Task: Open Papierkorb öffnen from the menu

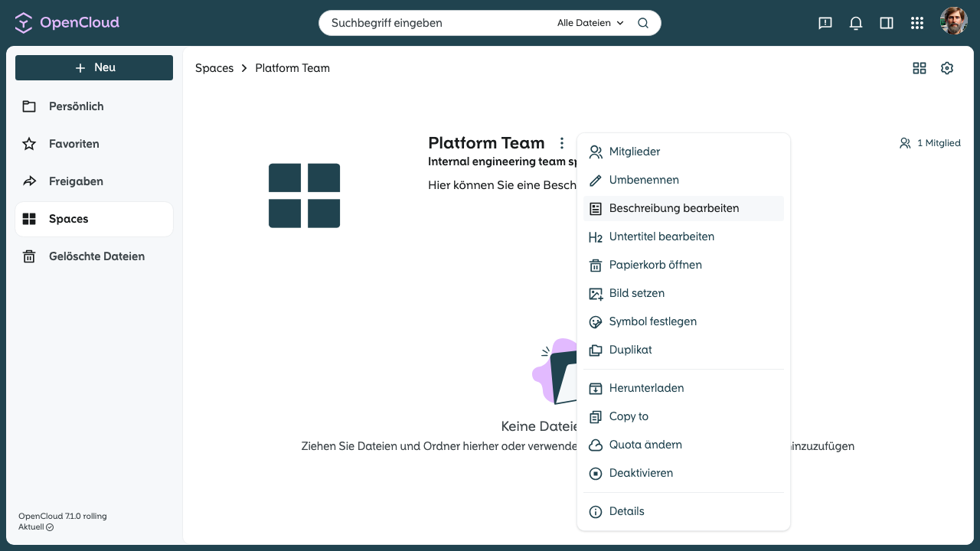Action: tap(684, 265)
